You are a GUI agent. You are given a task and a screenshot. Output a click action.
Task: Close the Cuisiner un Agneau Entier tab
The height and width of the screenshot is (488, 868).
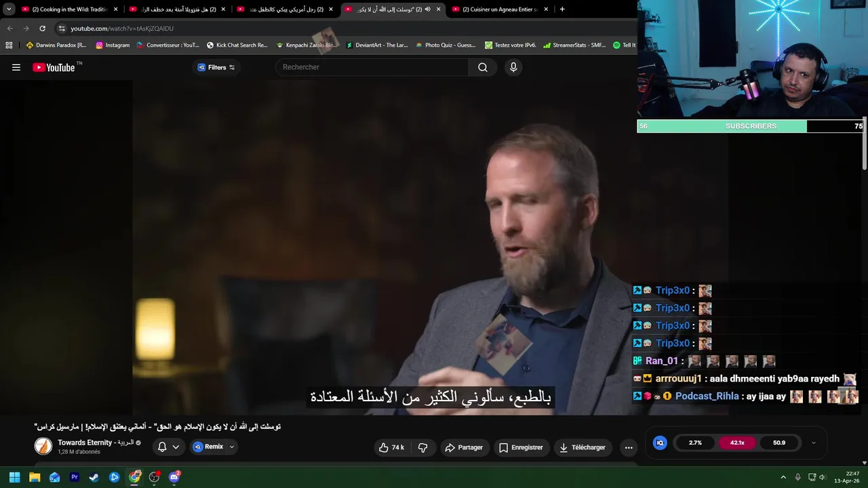pyautogui.click(x=546, y=9)
